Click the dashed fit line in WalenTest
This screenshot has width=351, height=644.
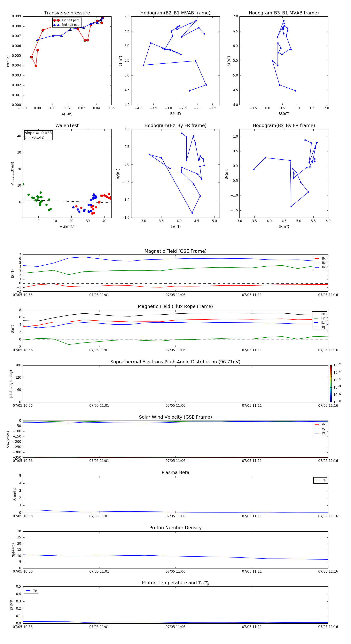point(67,201)
